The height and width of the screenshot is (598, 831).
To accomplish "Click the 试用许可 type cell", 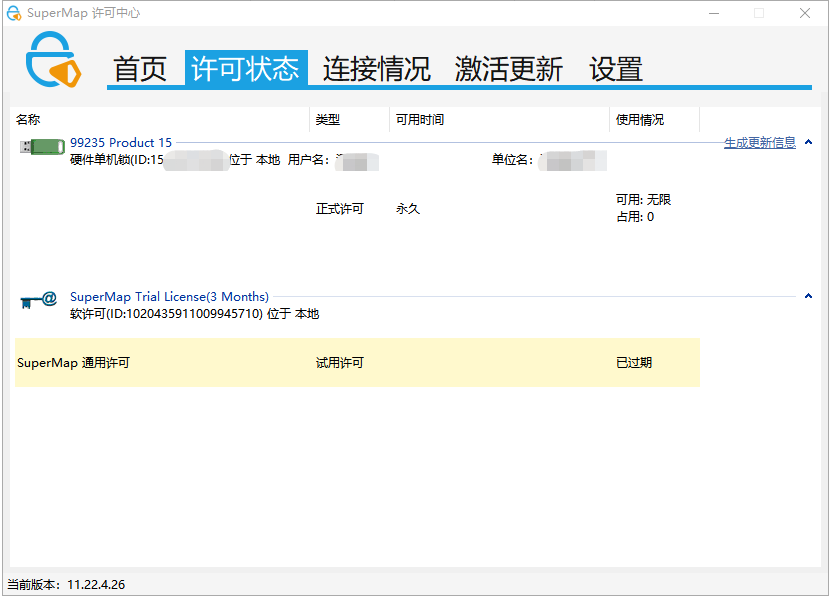I will point(340,363).
